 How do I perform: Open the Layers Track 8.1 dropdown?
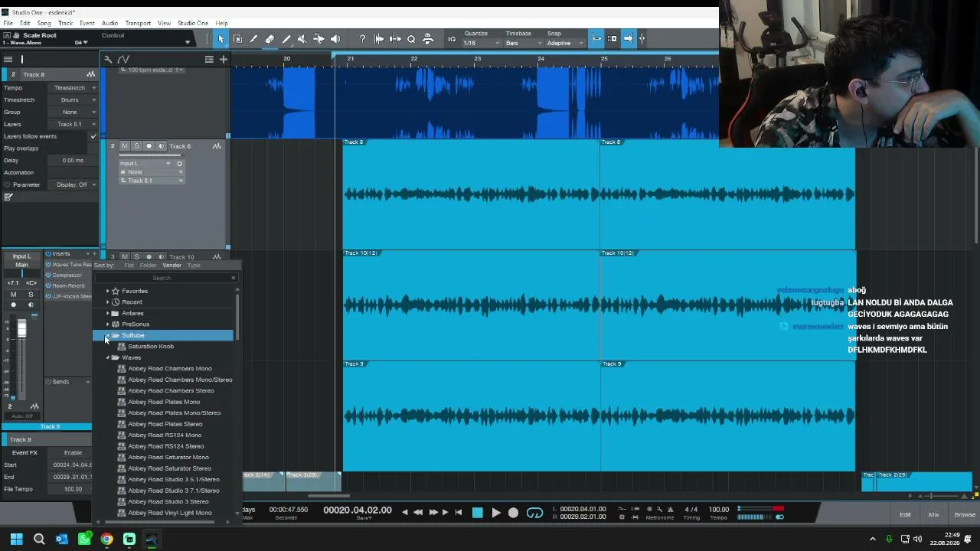click(x=73, y=124)
